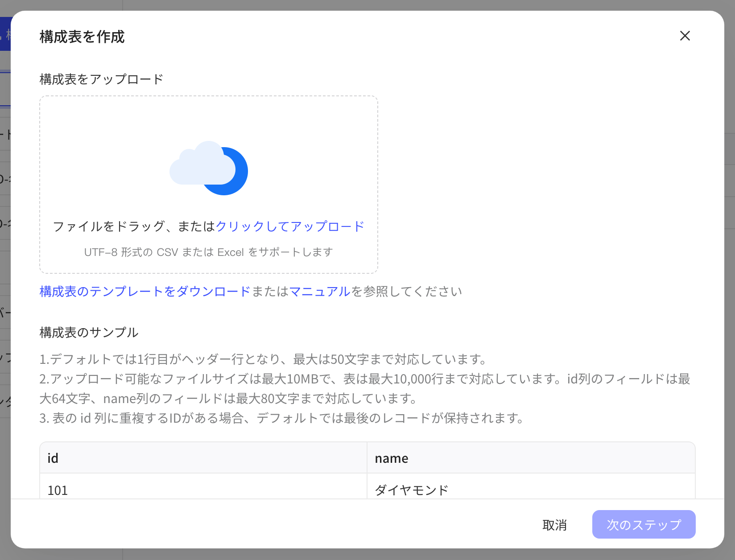Click the クリックしてアップロード link
This screenshot has width=735, height=560.
[x=290, y=226]
